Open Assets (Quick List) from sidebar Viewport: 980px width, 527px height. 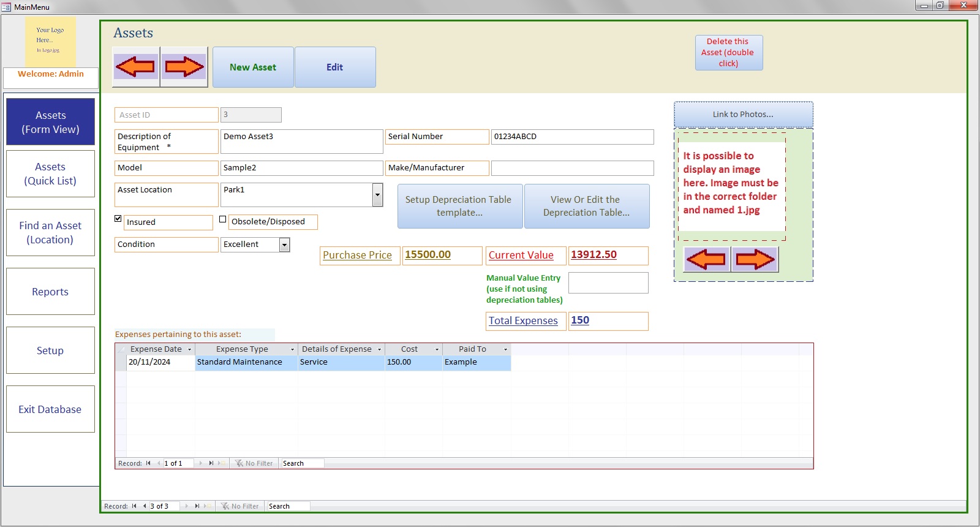50,174
